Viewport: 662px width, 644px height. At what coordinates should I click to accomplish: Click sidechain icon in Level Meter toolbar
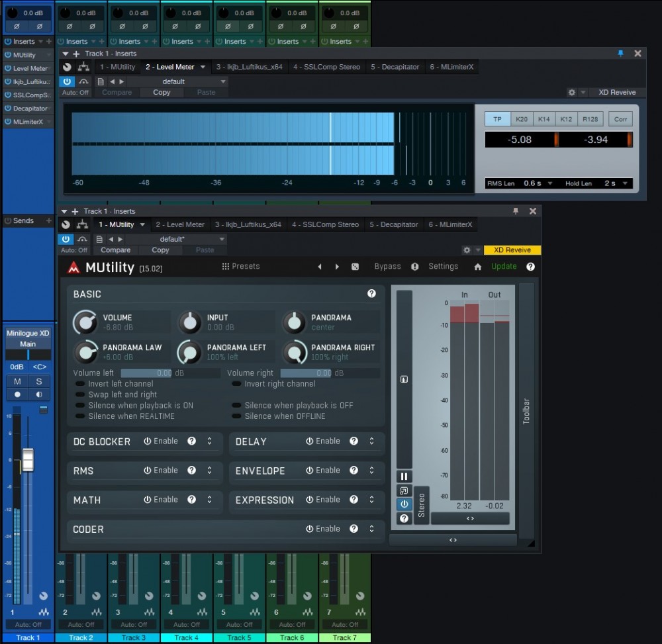[83, 81]
